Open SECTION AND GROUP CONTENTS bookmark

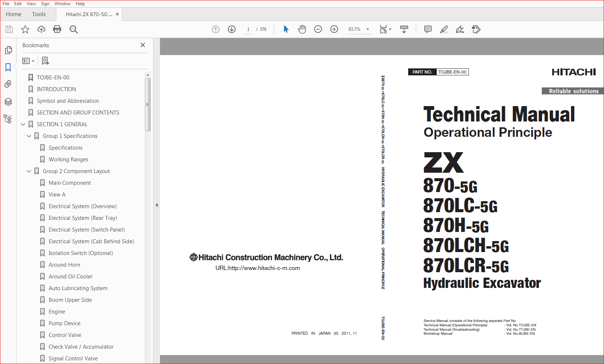(78, 113)
